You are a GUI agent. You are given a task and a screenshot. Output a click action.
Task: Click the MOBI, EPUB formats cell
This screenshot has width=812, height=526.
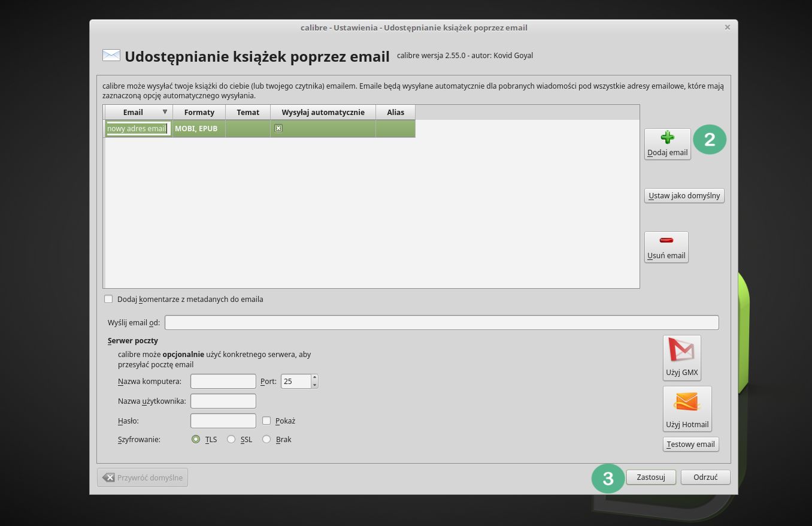tap(199, 128)
